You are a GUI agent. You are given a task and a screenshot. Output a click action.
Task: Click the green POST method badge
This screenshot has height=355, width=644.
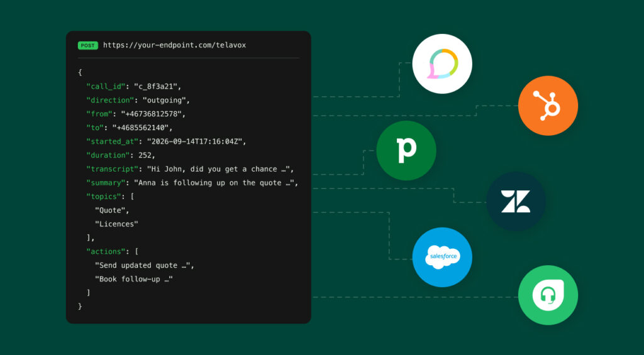pyautogui.click(x=88, y=46)
